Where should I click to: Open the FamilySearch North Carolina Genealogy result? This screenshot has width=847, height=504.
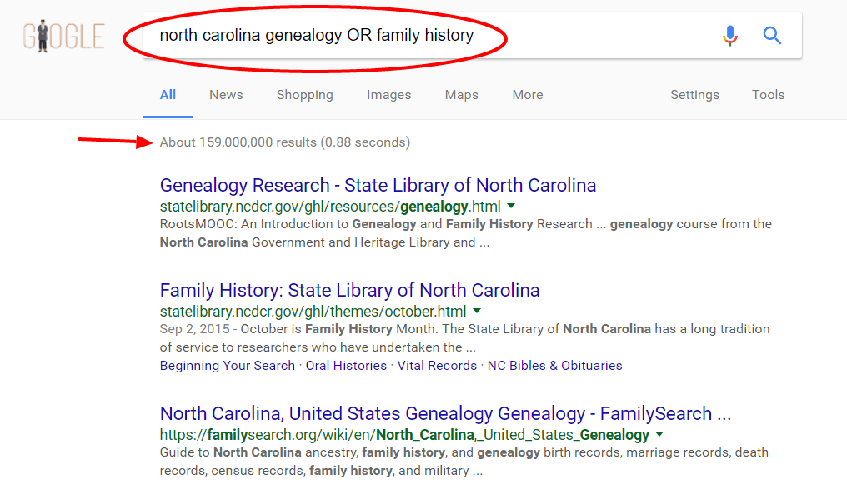445,413
